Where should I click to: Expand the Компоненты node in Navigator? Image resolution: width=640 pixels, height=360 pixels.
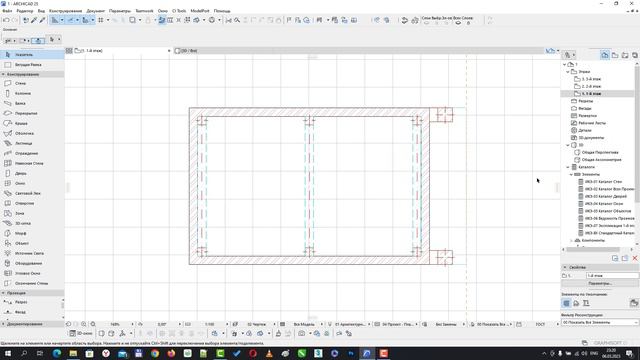tap(571, 241)
